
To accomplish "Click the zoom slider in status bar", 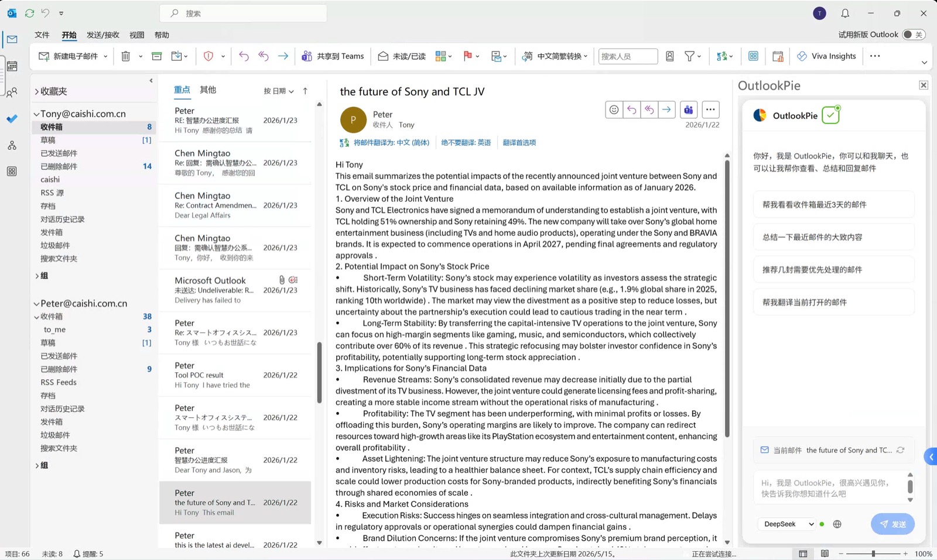I will click(873, 554).
